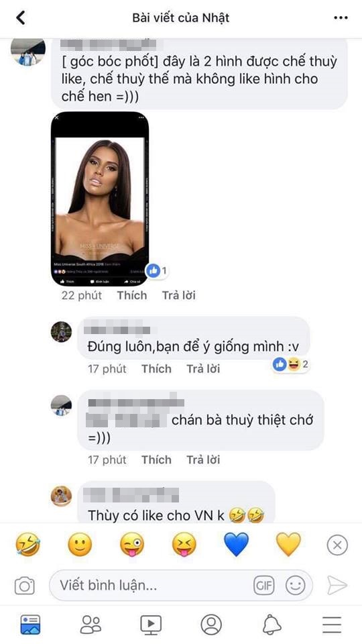Tap the send arrow icon
362x644 pixels.
(x=337, y=585)
